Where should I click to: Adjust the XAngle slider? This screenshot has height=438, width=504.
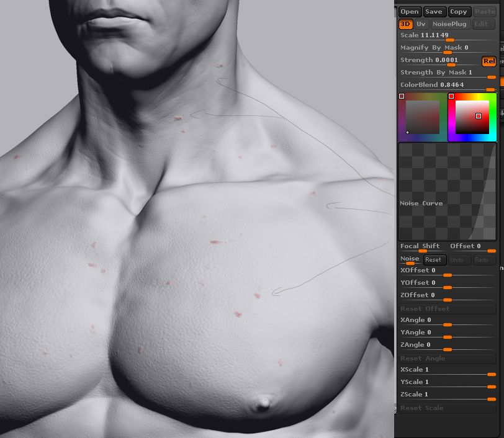pos(447,321)
